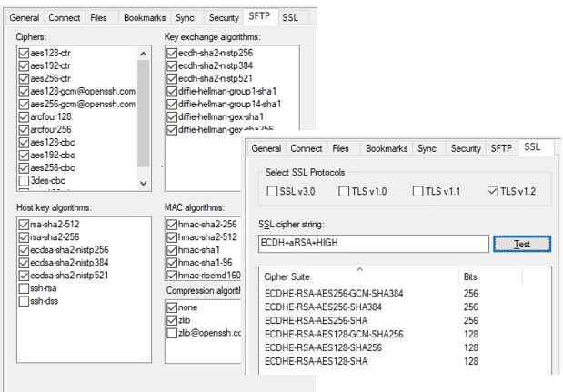Enable TLS v1.1 protocol
563x392 pixels.
point(418,191)
